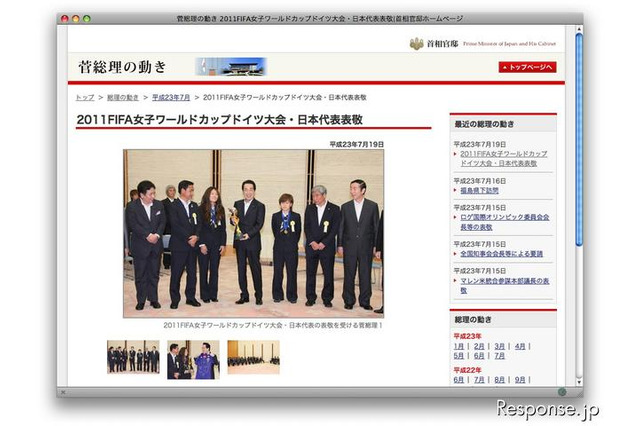Click the header banner image of the residence
The width and height of the screenshot is (640, 426).
click(231, 67)
